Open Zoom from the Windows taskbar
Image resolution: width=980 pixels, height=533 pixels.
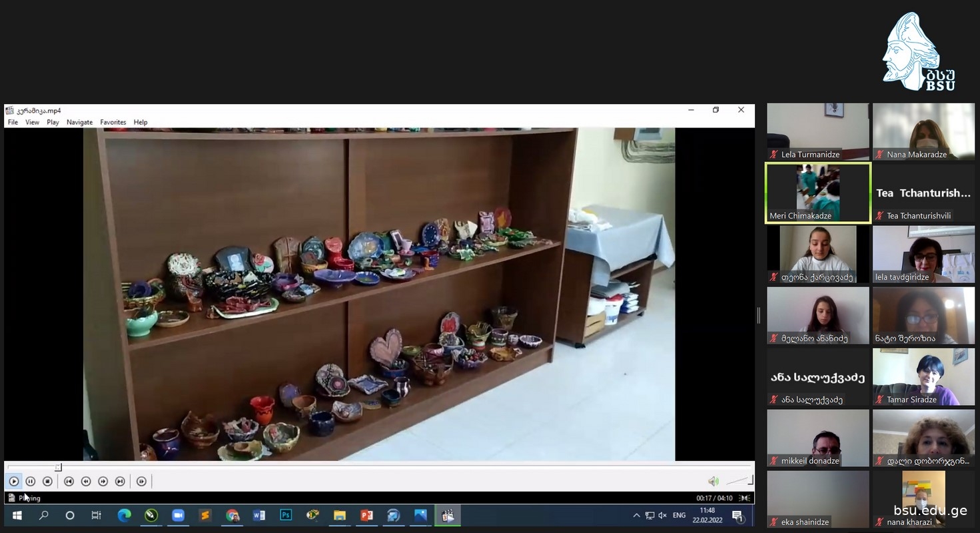click(178, 515)
